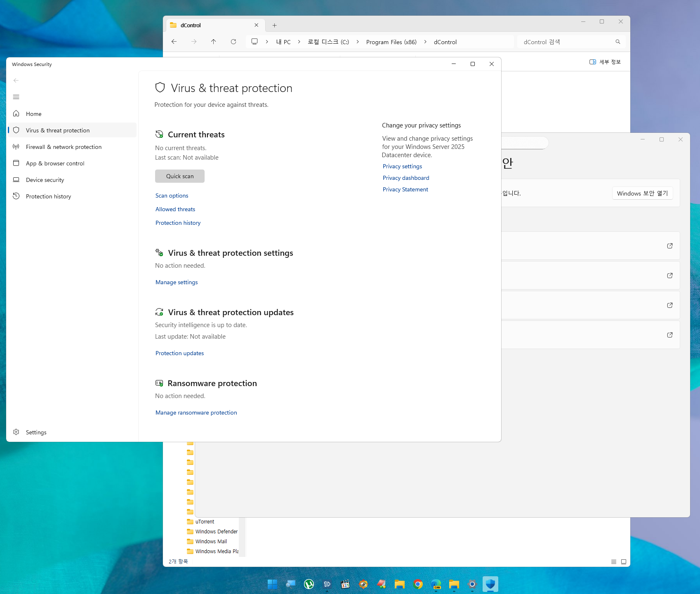Image resolution: width=700 pixels, height=594 pixels.
Task: Toggle the 세부 정보 details pane
Action: (605, 62)
